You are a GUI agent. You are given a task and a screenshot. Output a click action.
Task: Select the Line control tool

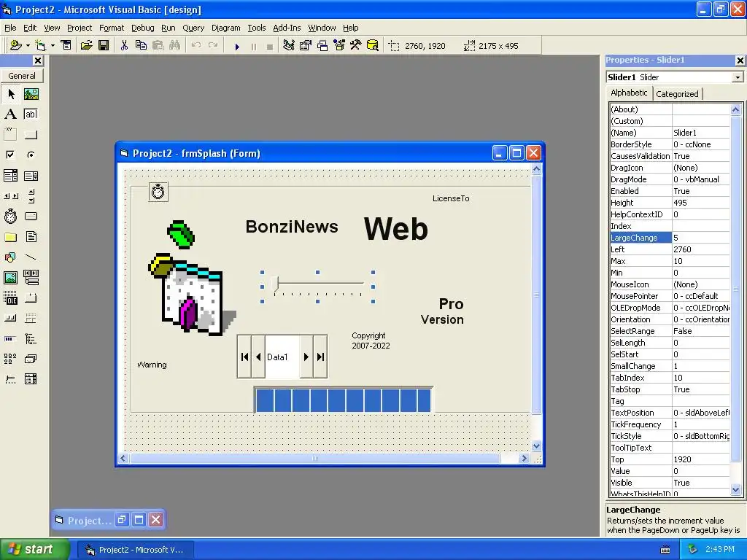(31, 257)
